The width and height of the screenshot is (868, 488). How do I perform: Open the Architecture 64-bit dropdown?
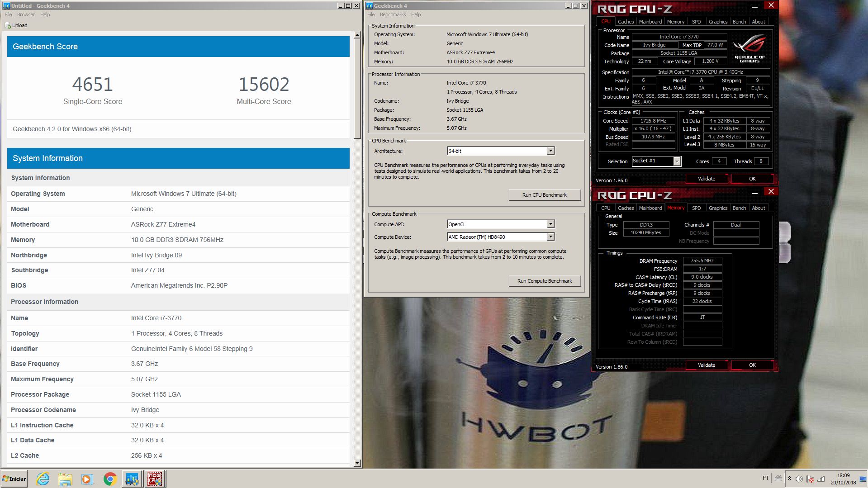click(x=500, y=151)
